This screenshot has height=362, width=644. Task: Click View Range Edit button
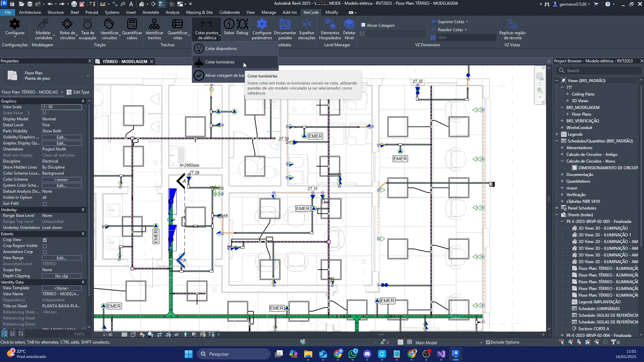(61, 258)
